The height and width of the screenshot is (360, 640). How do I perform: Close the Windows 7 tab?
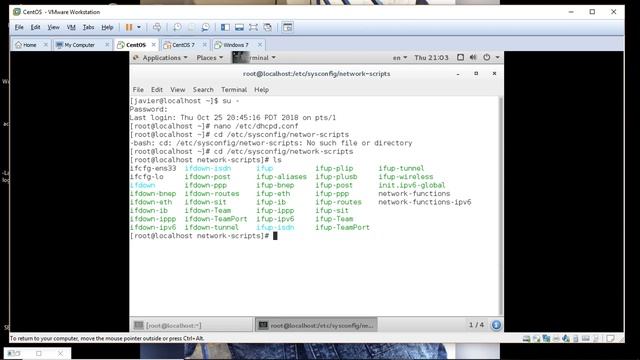[260, 45]
